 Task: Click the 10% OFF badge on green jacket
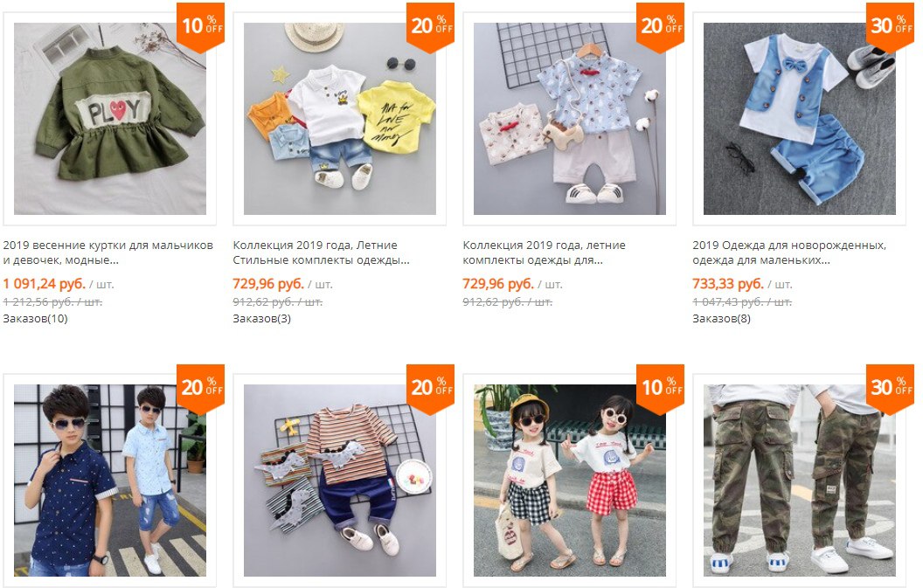point(201,28)
